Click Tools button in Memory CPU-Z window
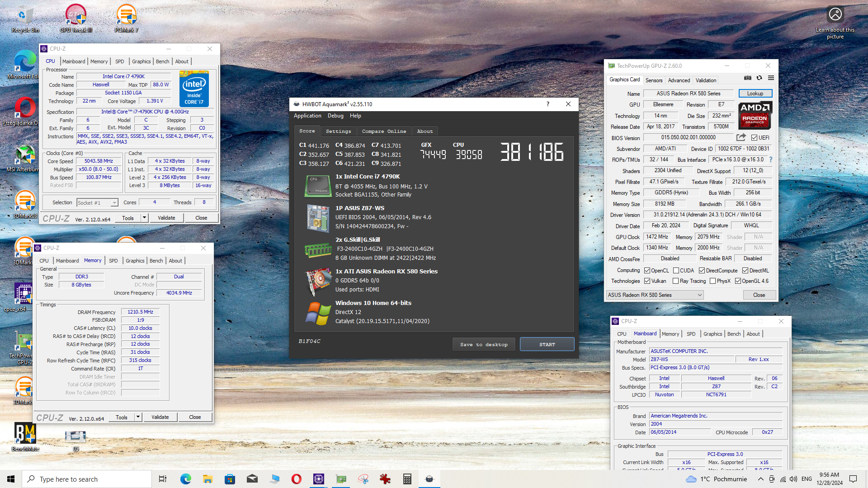 (x=122, y=417)
